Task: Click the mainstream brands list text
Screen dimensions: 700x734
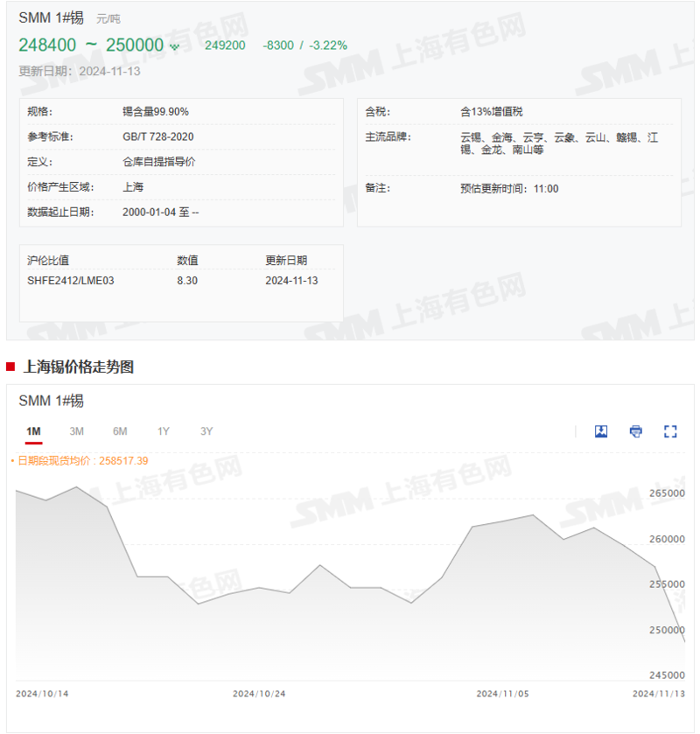Action: click(x=559, y=143)
